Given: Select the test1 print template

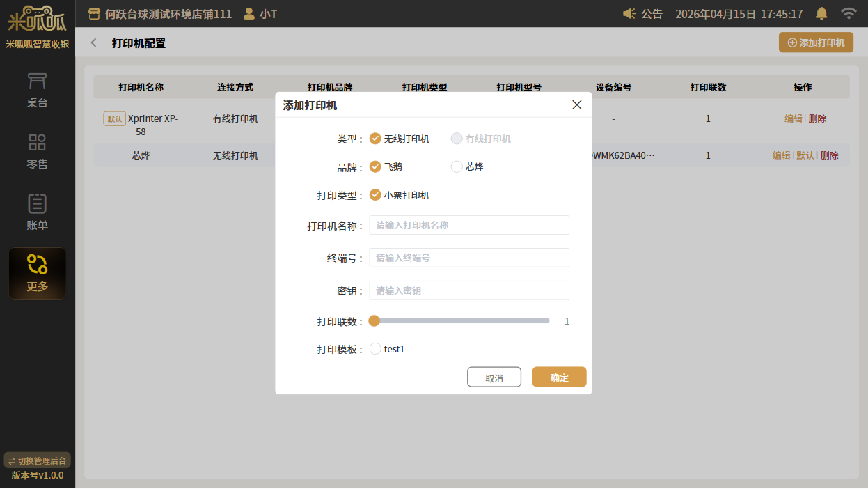Looking at the screenshot, I should point(376,349).
